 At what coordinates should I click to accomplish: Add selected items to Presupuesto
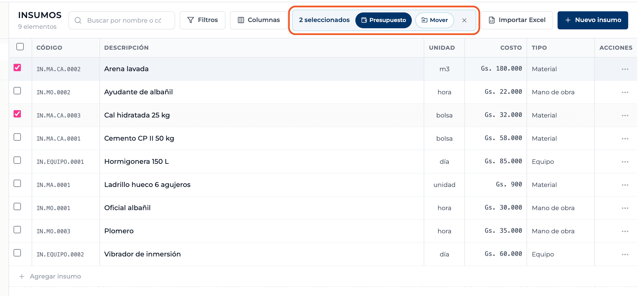[384, 20]
